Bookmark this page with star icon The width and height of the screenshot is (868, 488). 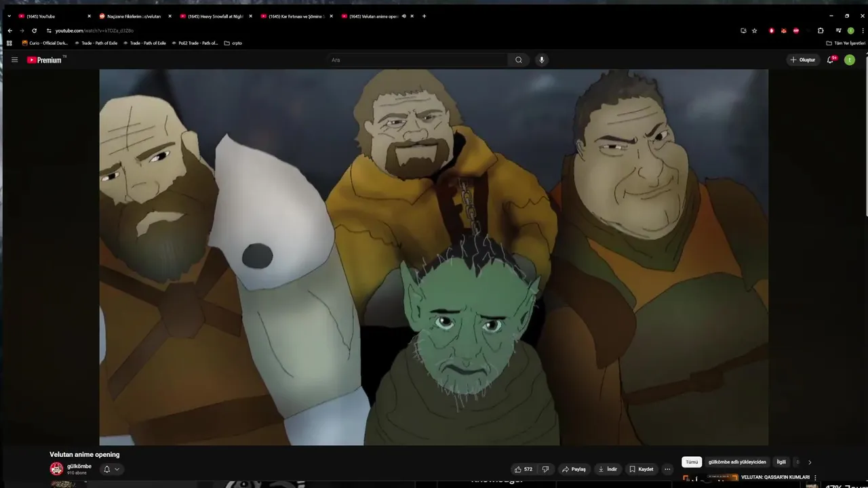tap(755, 30)
